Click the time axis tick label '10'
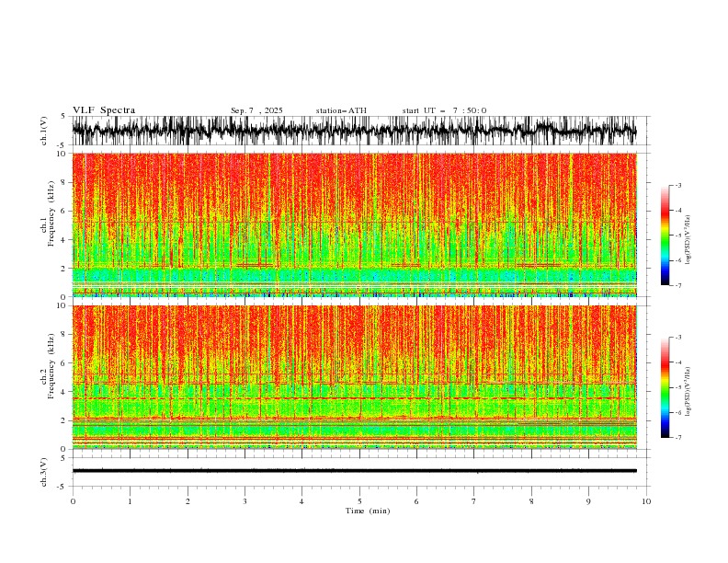 646,501
